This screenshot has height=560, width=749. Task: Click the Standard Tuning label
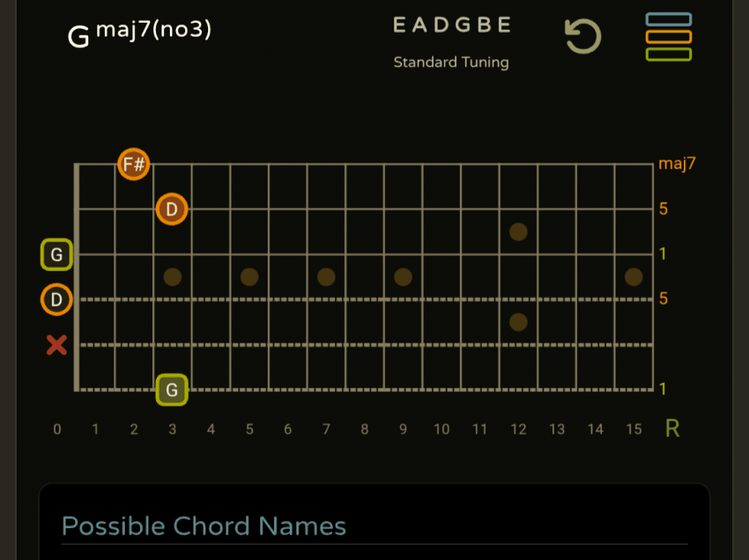tap(451, 63)
